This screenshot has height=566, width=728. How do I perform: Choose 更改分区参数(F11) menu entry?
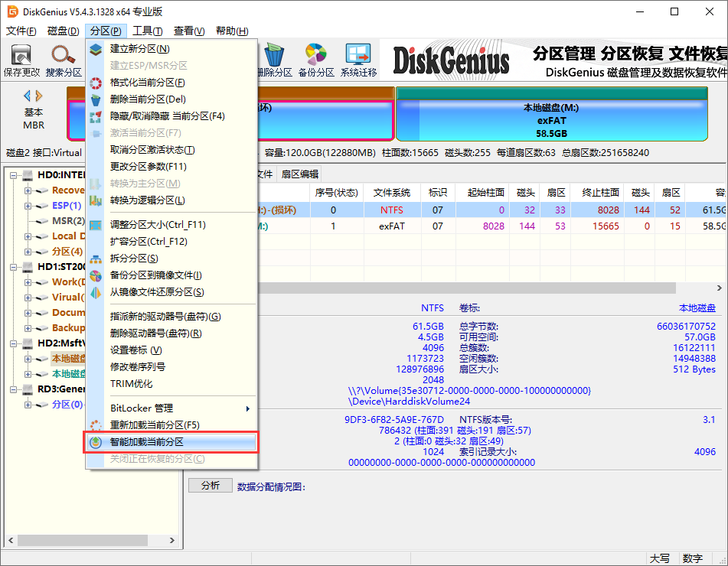pyautogui.click(x=171, y=167)
